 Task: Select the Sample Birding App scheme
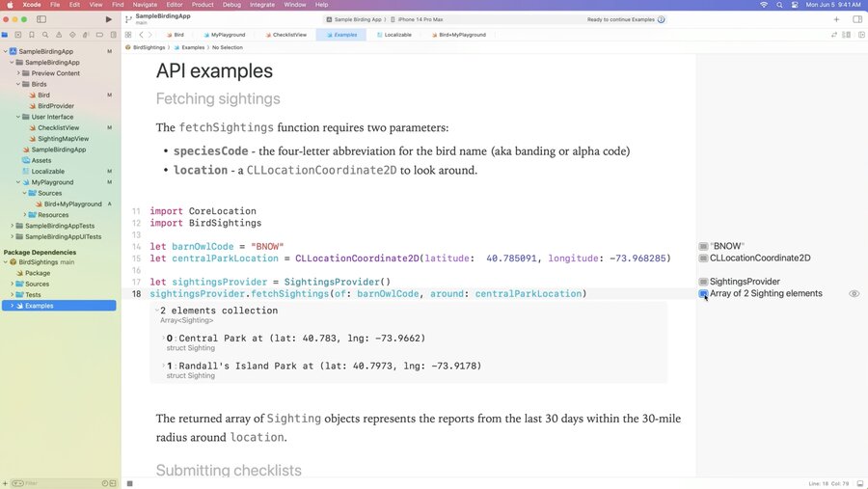coord(355,19)
